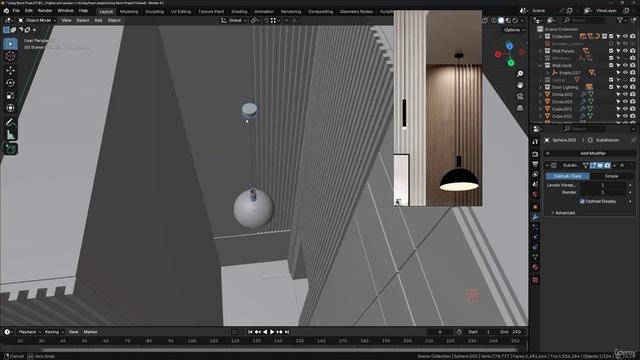Open Global transform orientation dropdown
This screenshot has height=360, width=640.
(234, 20)
